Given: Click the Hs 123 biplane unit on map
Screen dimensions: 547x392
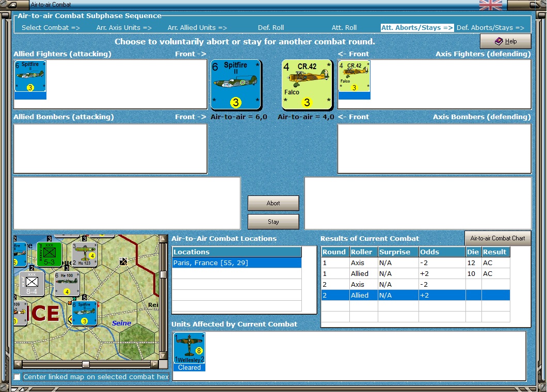Looking at the screenshot, I should pos(85,254).
